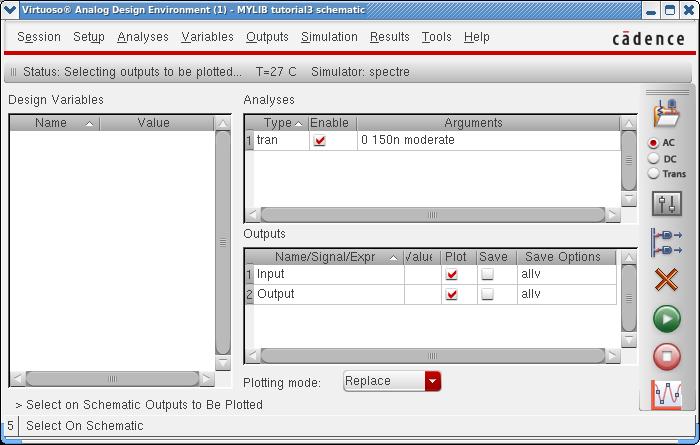Click the Outputs vertical scrollbar down arrow
Screen dimensions: 700x445
pos(629,340)
